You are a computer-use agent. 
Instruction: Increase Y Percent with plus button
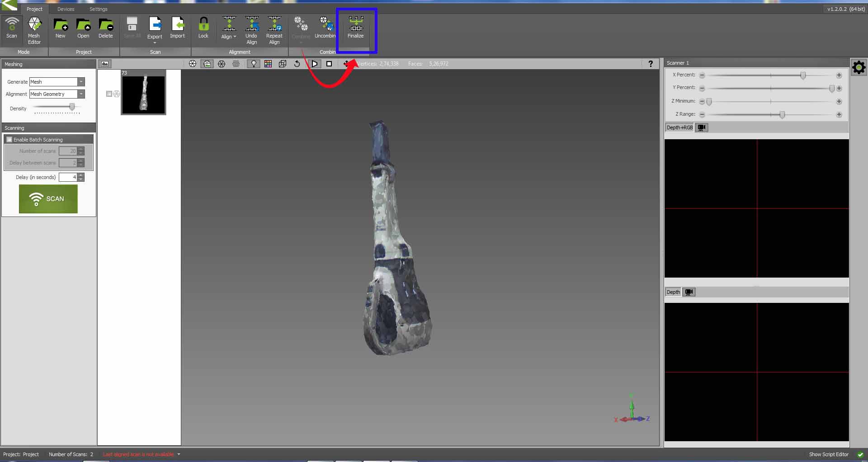click(x=839, y=89)
